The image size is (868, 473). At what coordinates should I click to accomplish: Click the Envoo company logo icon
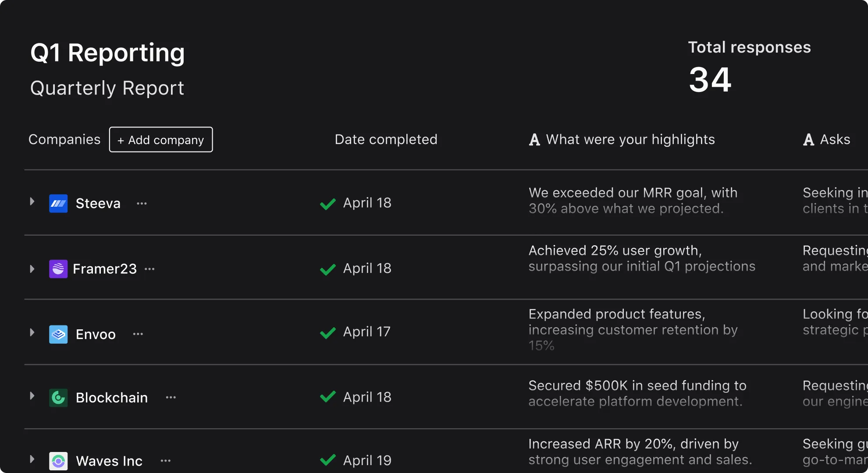tap(58, 334)
